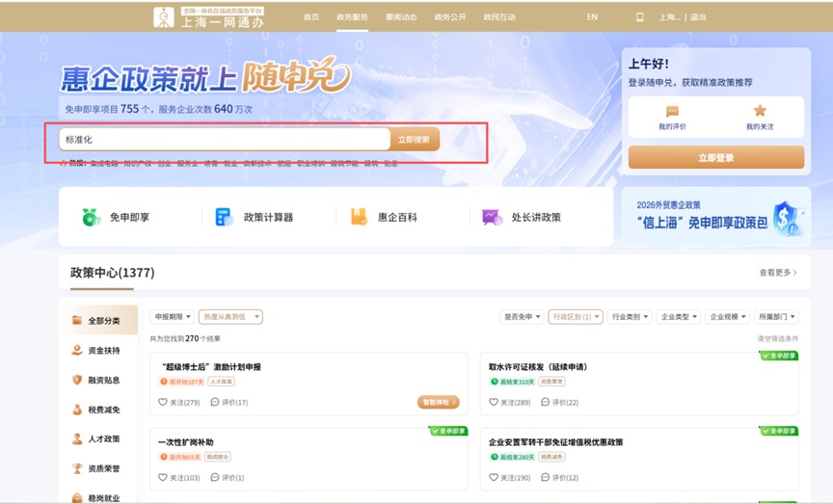This screenshot has height=504, width=833.
Task: Toggle follow heart on 取水许可证核发 card
Action: pyautogui.click(x=494, y=402)
